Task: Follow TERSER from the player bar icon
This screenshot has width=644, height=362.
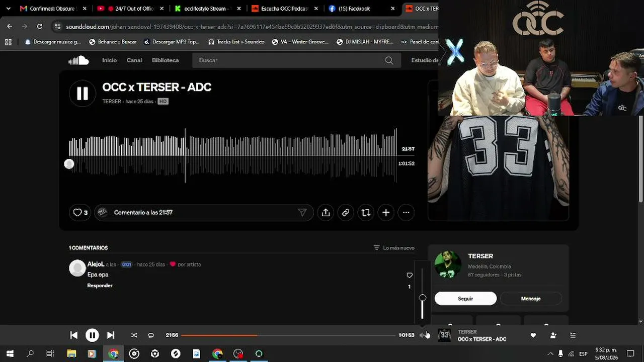Action: pyautogui.click(x=553, y=335)
